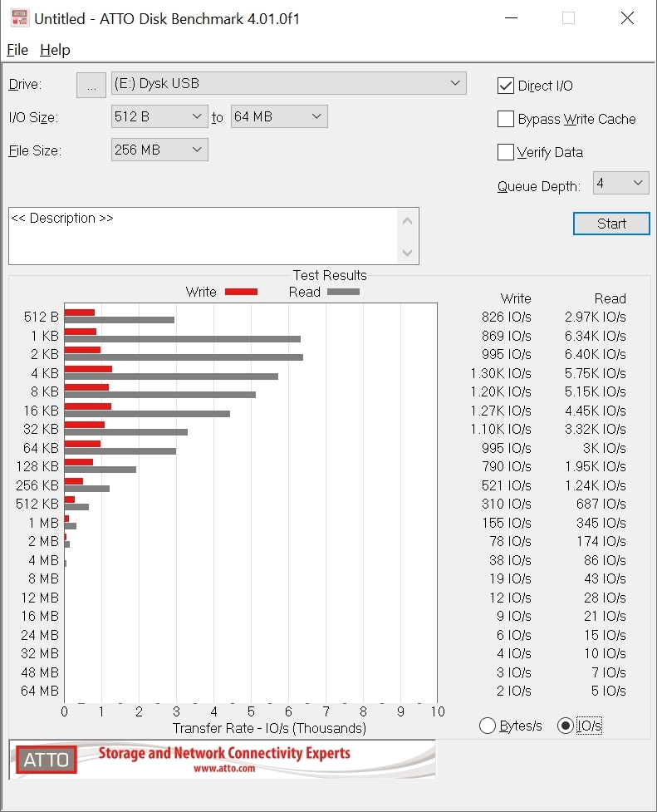The height and width of the screenshot is (812, 657).
Task: Select the Bytes/s radio button
Action: pyautogui.click(x=488, y=726)
